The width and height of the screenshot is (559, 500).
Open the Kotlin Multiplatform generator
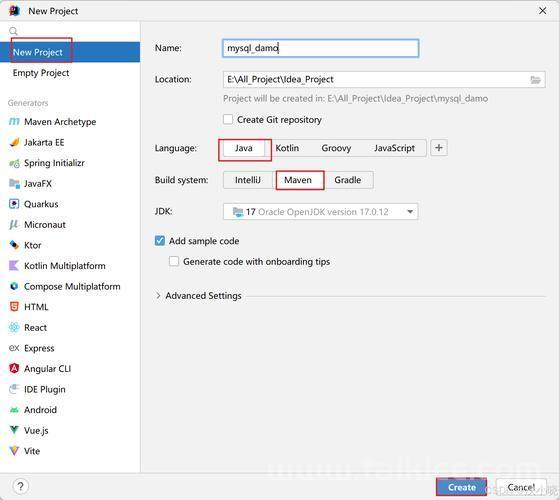pos(57,266)
